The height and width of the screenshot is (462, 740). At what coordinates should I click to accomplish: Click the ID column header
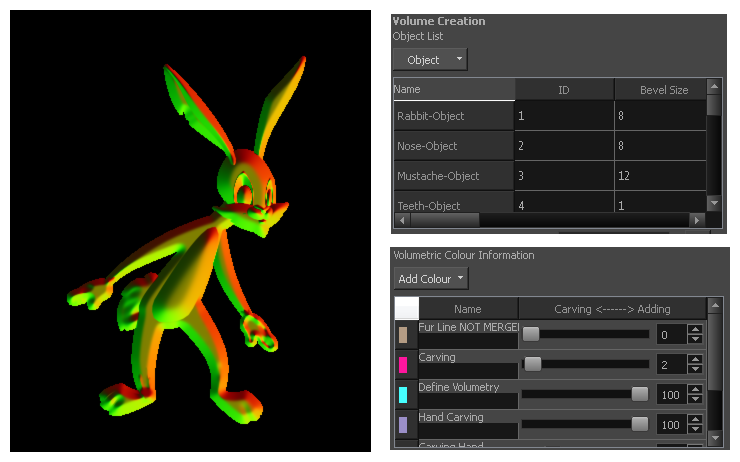[563, 90]
